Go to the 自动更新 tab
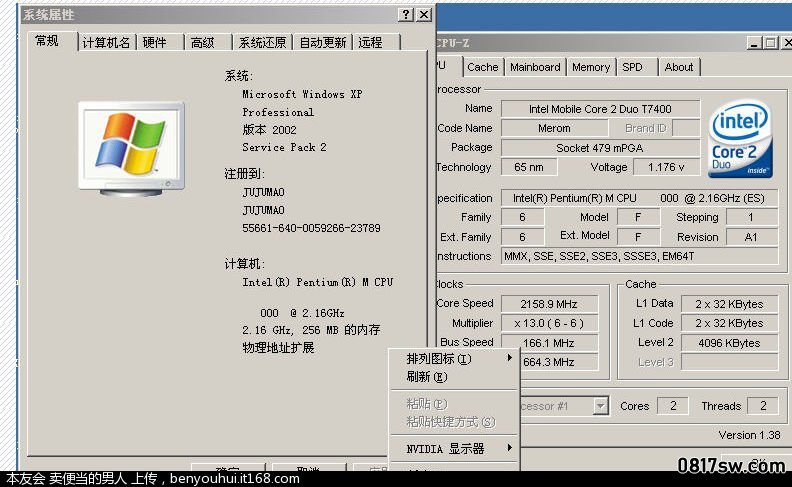Image resolution: width=792 pixels, height=487 pixels. 323,42
